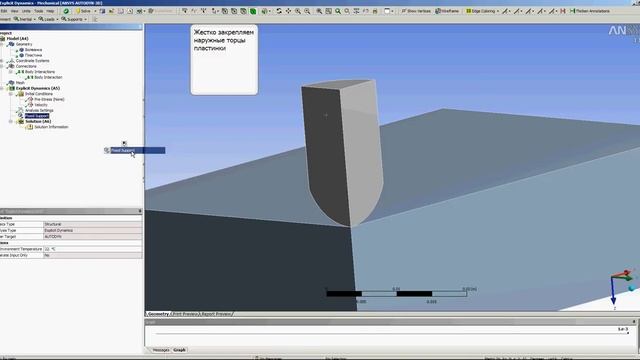The height and width of the screenshot is (360, 640).
Task: Switch to the Report Preview tab
Action: 216,314
